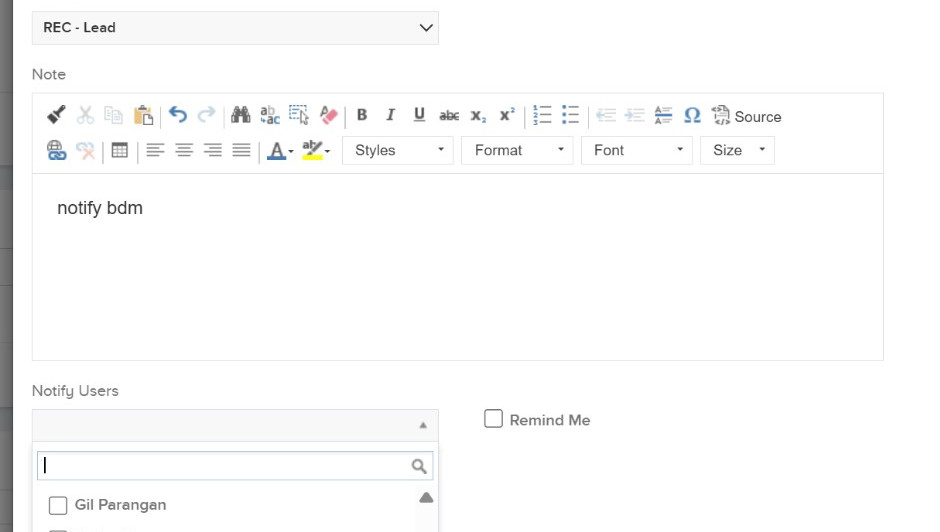Open the REC - Lead dropdown
The height and width of the screenshot is (532, 940).
click(235, 28)
